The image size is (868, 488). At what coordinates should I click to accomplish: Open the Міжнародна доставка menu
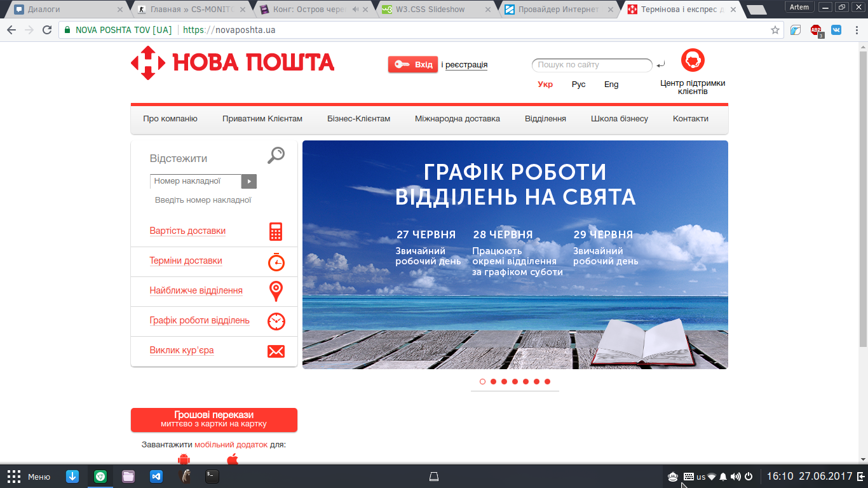(x=458, y=119)
